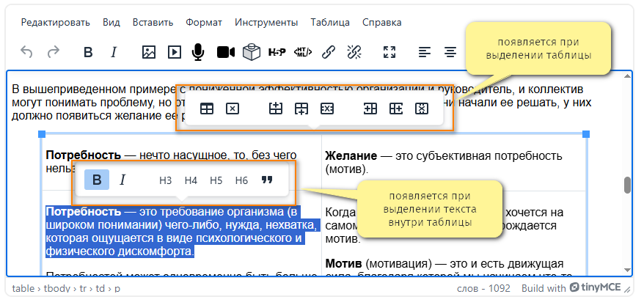Switch to fullscreen mode icon
The height and width of the screenshot is (305, 644).
389,52
